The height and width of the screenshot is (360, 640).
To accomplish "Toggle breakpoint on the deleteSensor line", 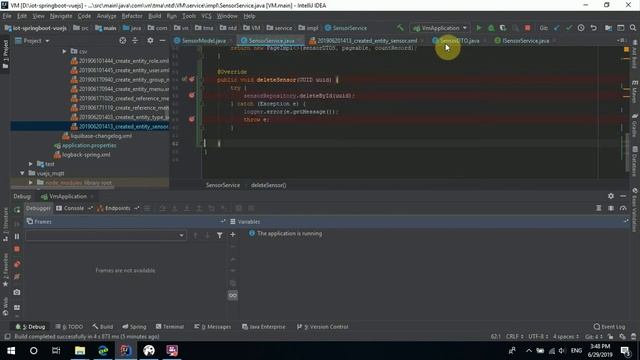I will coord(191,80).
